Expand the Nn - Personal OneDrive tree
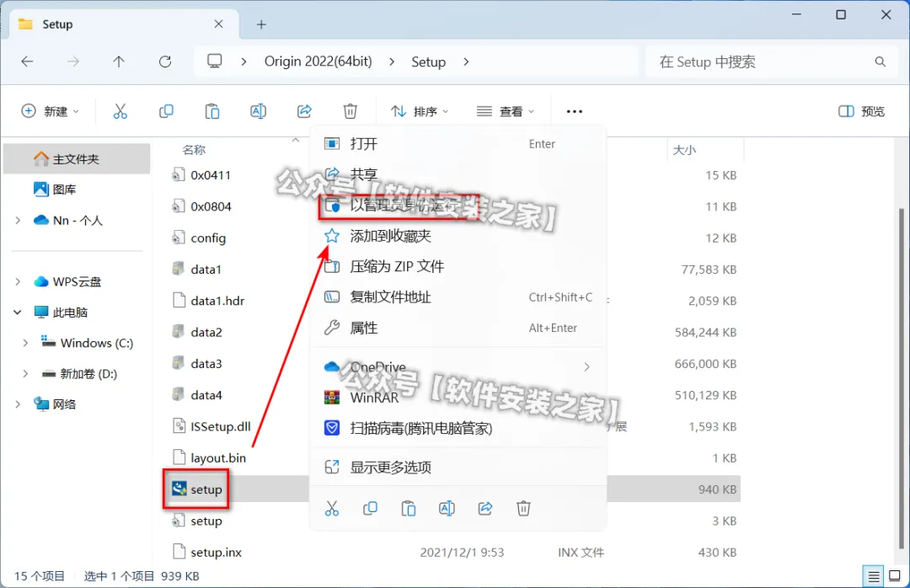 click(x=18, y=221)
